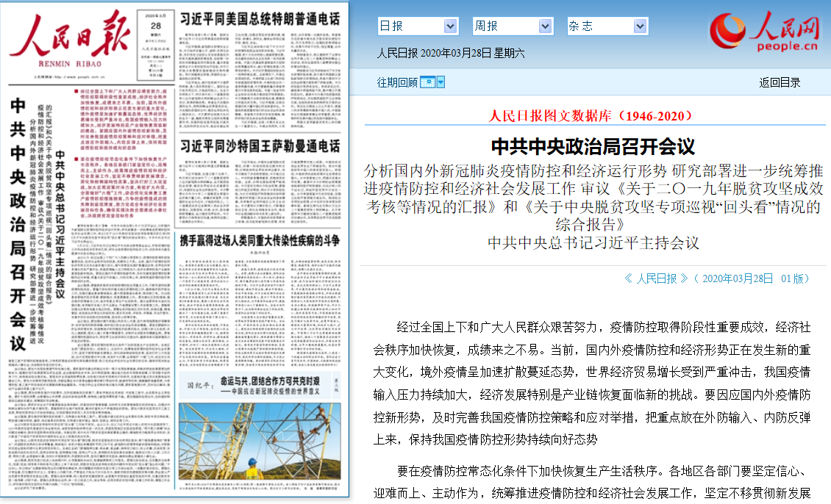Select the vertical 中共中央政治局召开会议 headline on the newspaper page
Screen dimensions: 831x504
coord(18,224)
